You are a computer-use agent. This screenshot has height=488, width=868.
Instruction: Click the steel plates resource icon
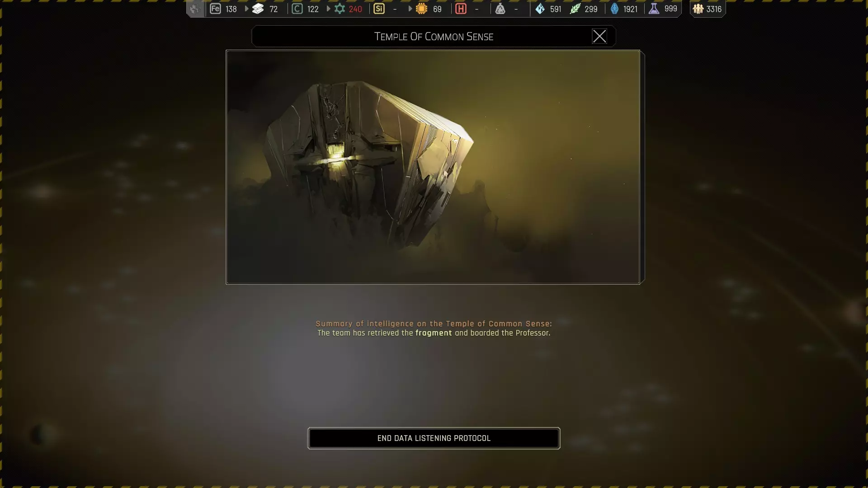[x=258, y=9]
